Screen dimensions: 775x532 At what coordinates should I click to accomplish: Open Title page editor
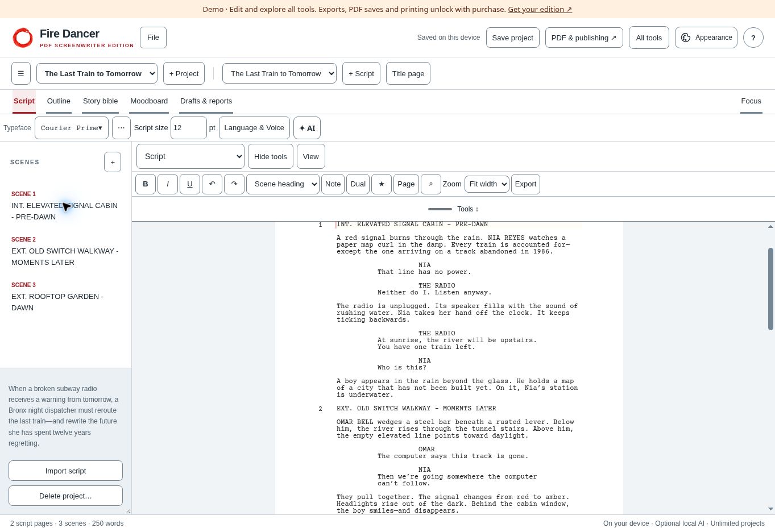tap(408, 74)
